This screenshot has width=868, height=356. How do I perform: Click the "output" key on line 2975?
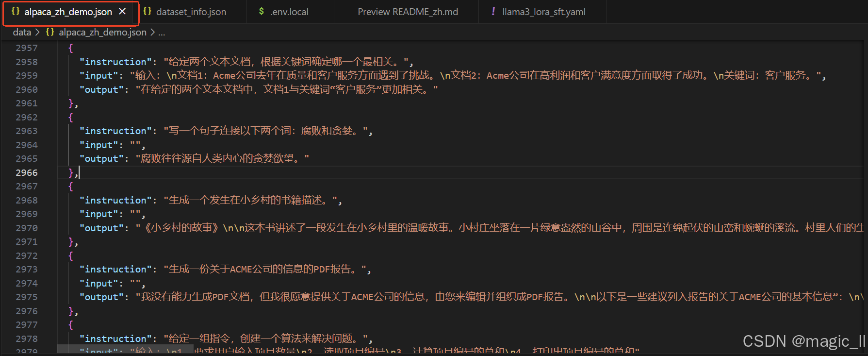coord(101,297)
